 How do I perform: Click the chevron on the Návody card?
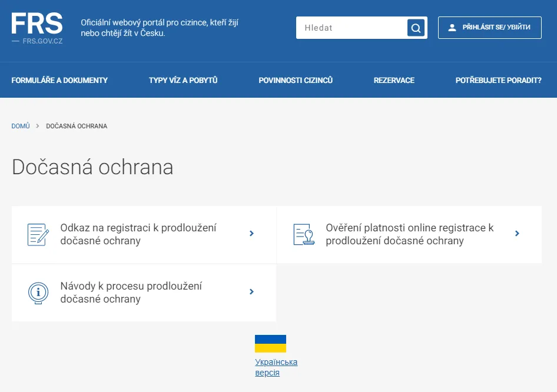[251, 291]
